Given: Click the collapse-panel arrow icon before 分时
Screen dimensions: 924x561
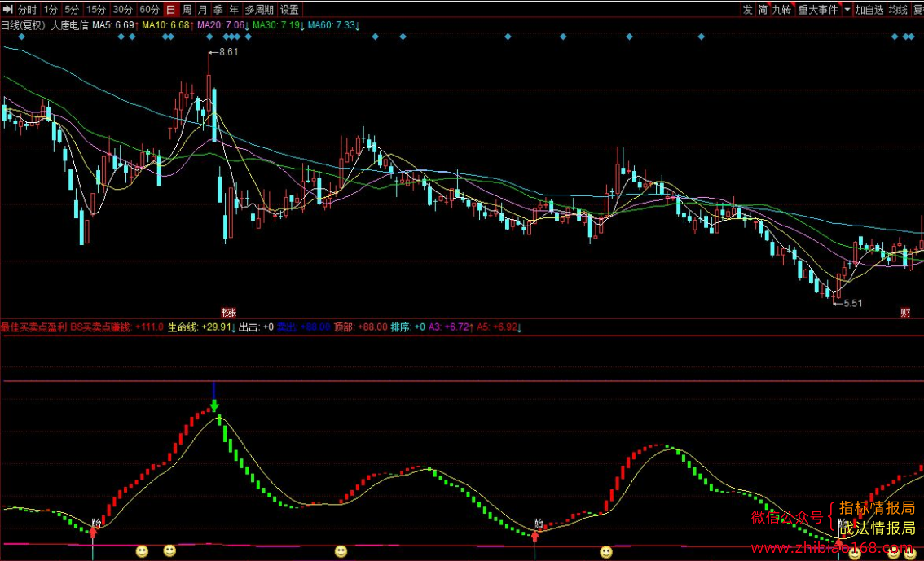Looking at the screenshot, I should (x=7, y=10).
